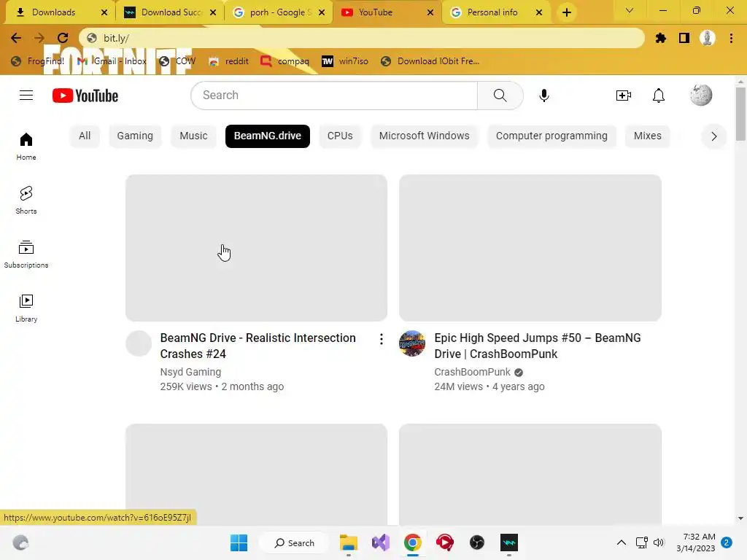Open Visual Studio from taskbar
This screenshot has width=747, height=560.
tap(381, 542)
